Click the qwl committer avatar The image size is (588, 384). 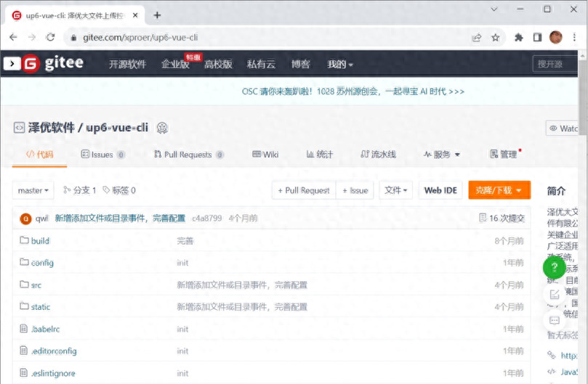tap(25, 218)
